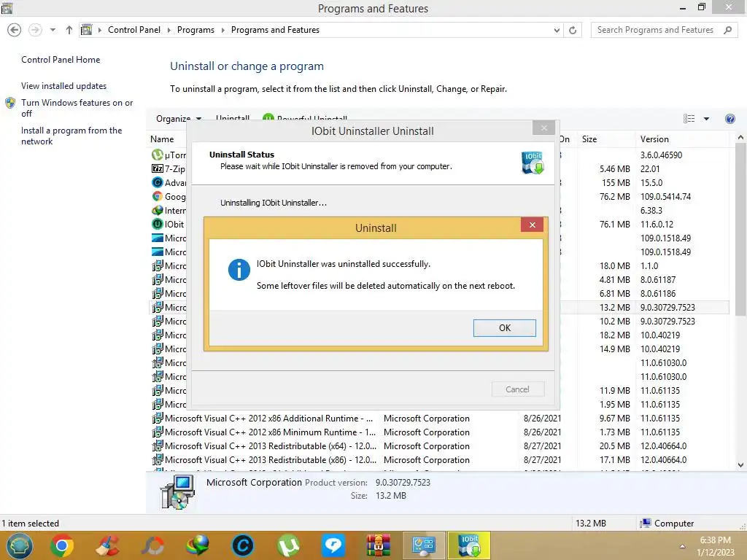This screenshot has width=747, height=560.
Task: Click the view layout icon in toolbar
Action: point(689,119)
